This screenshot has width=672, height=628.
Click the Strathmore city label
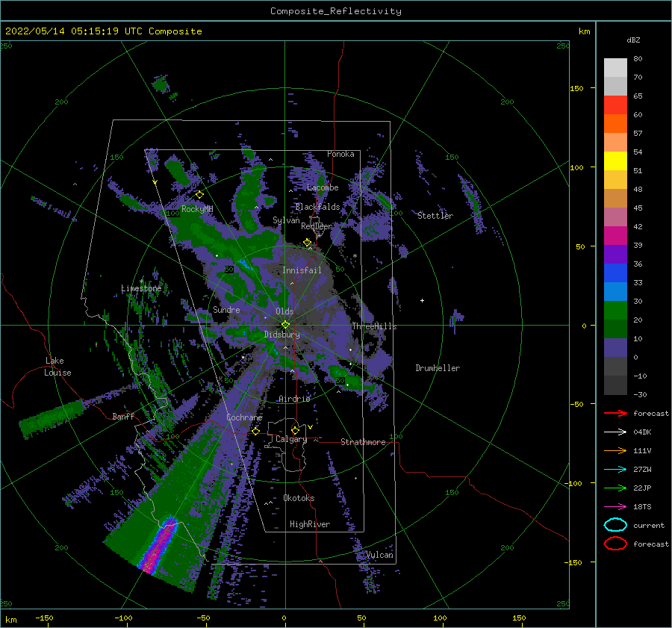coord(363,442)
